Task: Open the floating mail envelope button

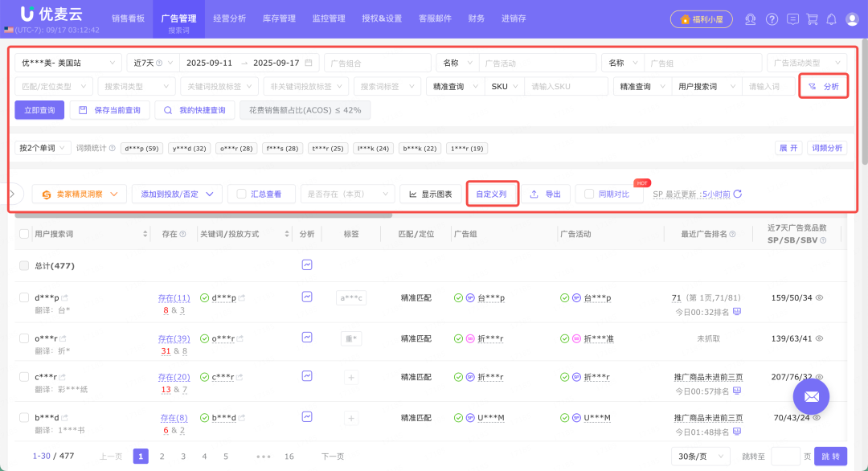Action: click(x=811, y=396)
